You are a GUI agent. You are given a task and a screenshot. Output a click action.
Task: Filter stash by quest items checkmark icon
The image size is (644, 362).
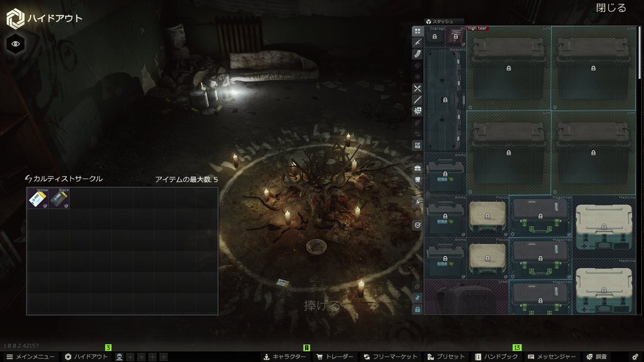(417, 225)
